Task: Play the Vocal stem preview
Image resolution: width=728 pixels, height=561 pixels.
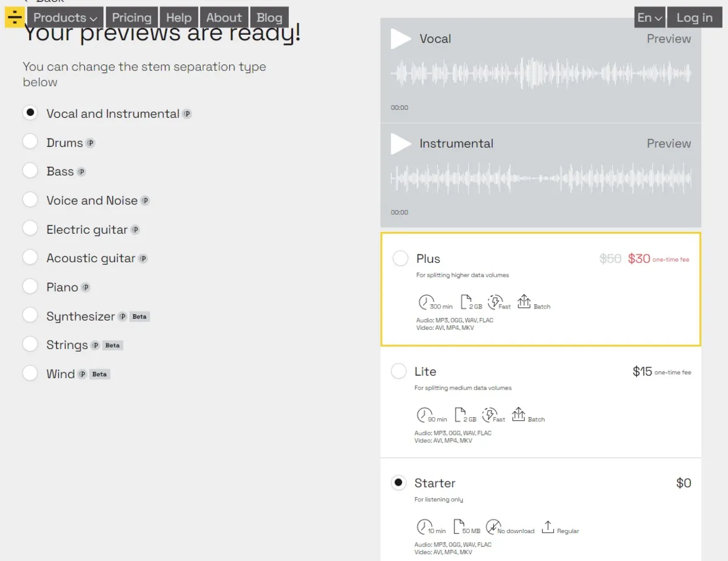Action: click(400, 39)
